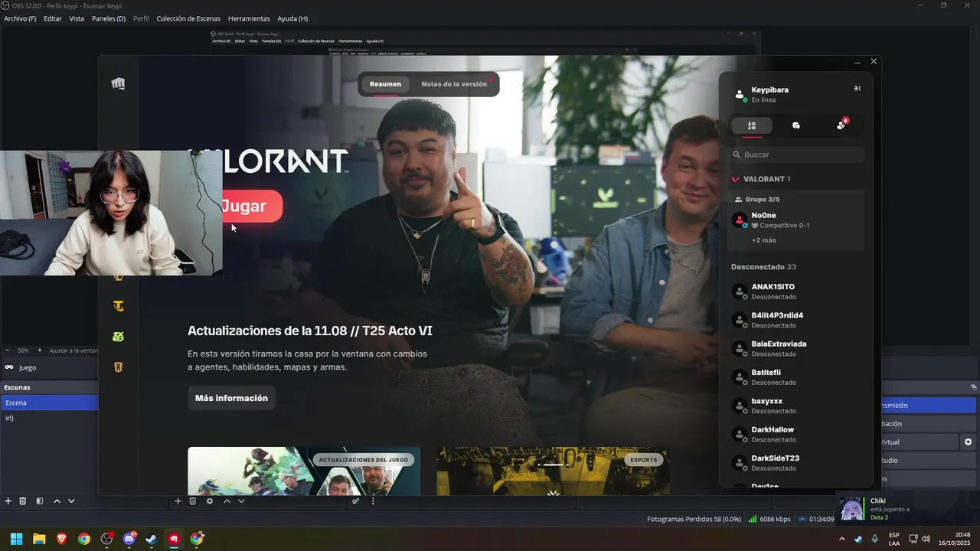The width and height of the screenshot is (980, 551).
Task: Select friend BalaExtraviada
Action: [796, 348]
